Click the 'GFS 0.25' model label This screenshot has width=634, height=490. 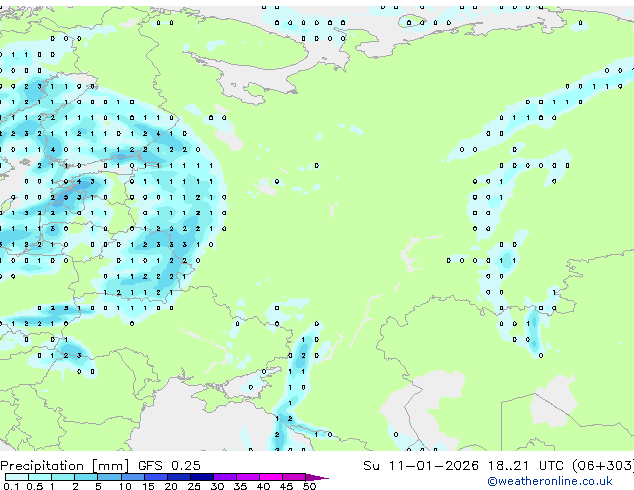point(169,466)
